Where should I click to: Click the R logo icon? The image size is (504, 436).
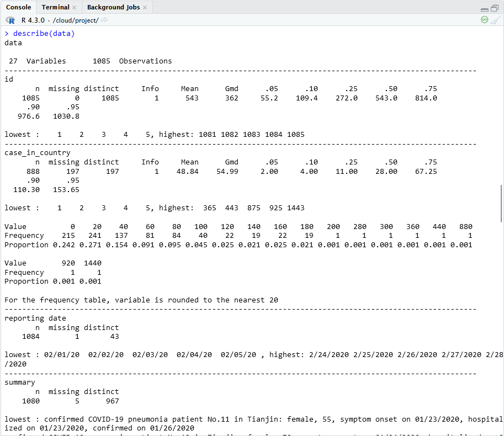coord(10,20)
